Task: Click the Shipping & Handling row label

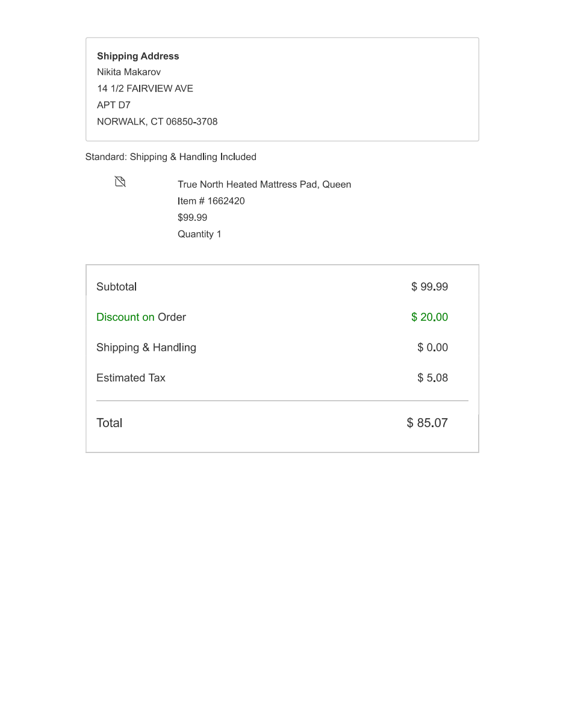Action: [146, 348]
